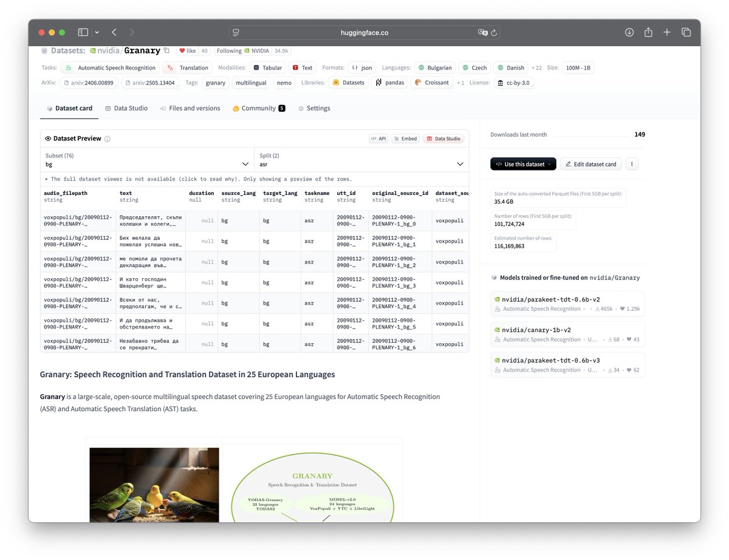Open the nvidia/canary-1b-v2 model link
Viewport: 729px width, 560px height.
point(536,330)
